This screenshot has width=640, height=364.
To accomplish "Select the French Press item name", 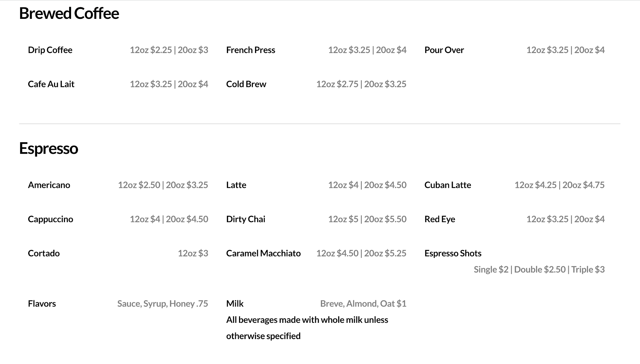I will coord(251,50).
